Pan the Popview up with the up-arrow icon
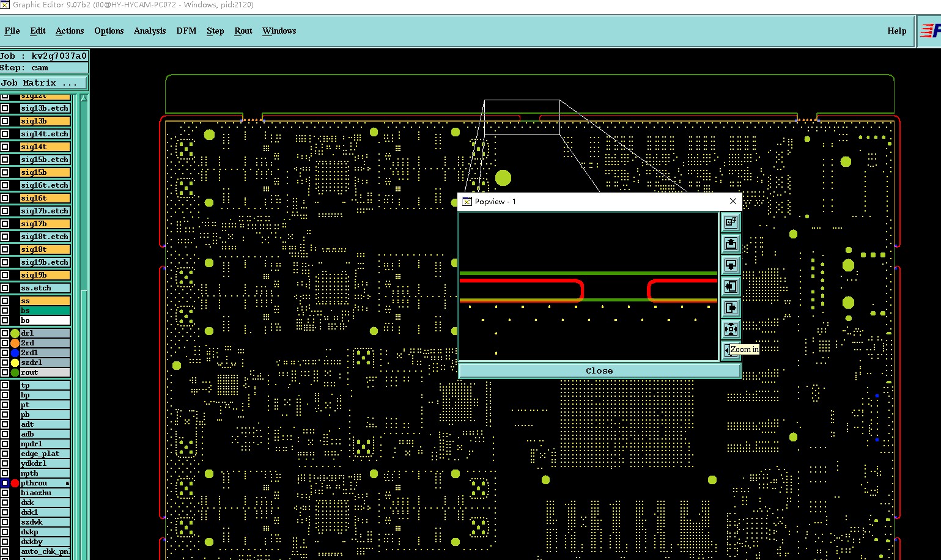This screenshot has height=560, width=941. [x=731, y=244]
